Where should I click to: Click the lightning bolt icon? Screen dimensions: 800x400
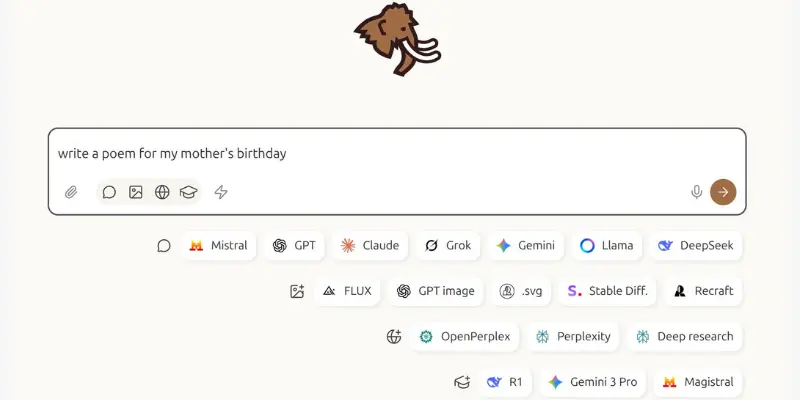point(221,192)
